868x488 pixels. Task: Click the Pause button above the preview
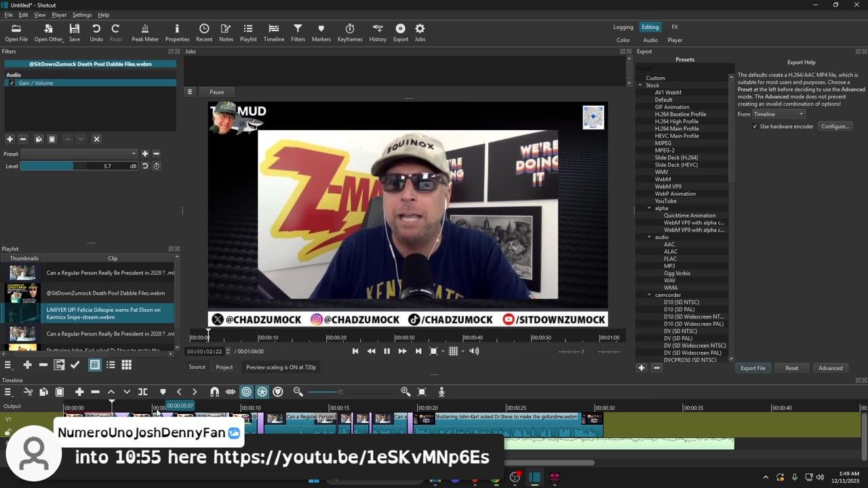pyautogui.click(x=216, y=92)
